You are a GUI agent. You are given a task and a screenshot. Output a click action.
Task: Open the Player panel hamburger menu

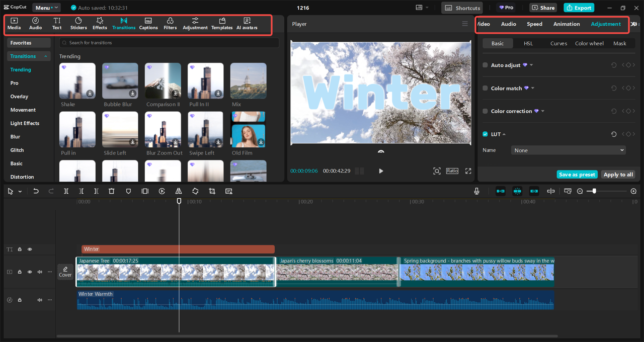(465, 24)
